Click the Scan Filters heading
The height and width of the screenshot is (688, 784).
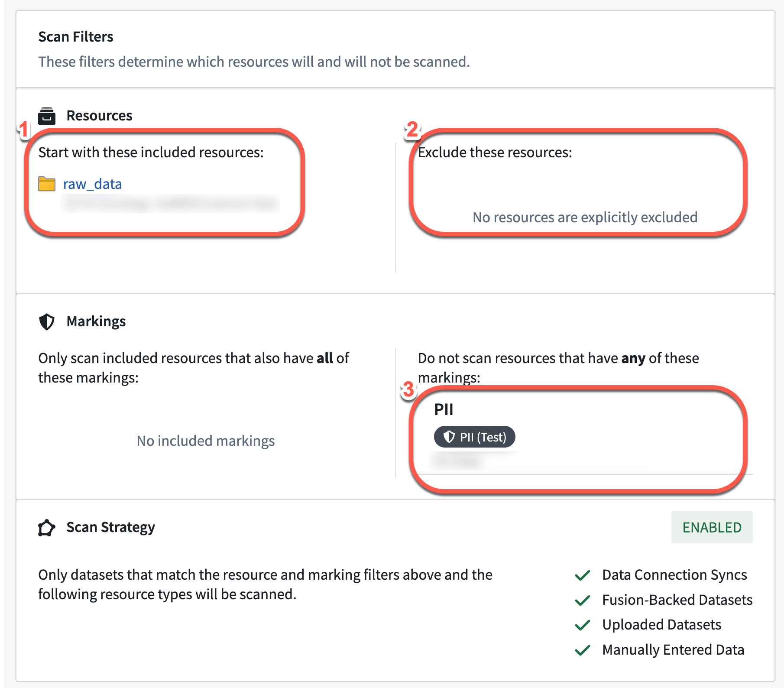(75, 36)
